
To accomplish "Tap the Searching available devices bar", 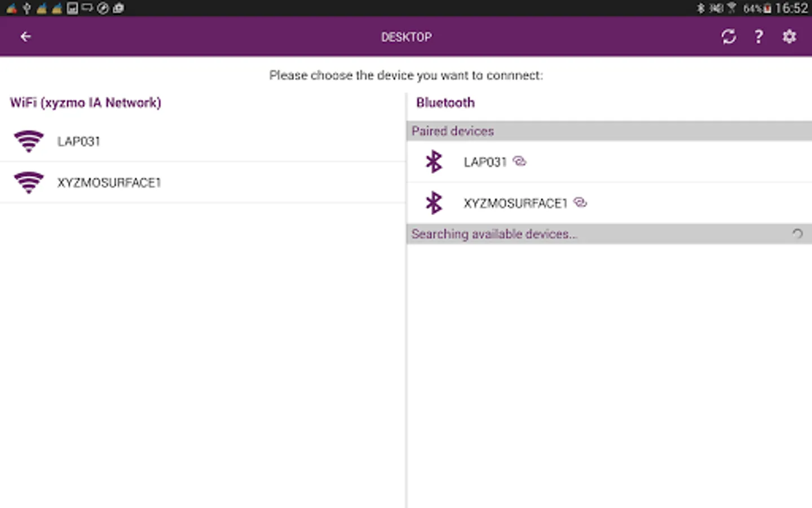I will 494,234.
